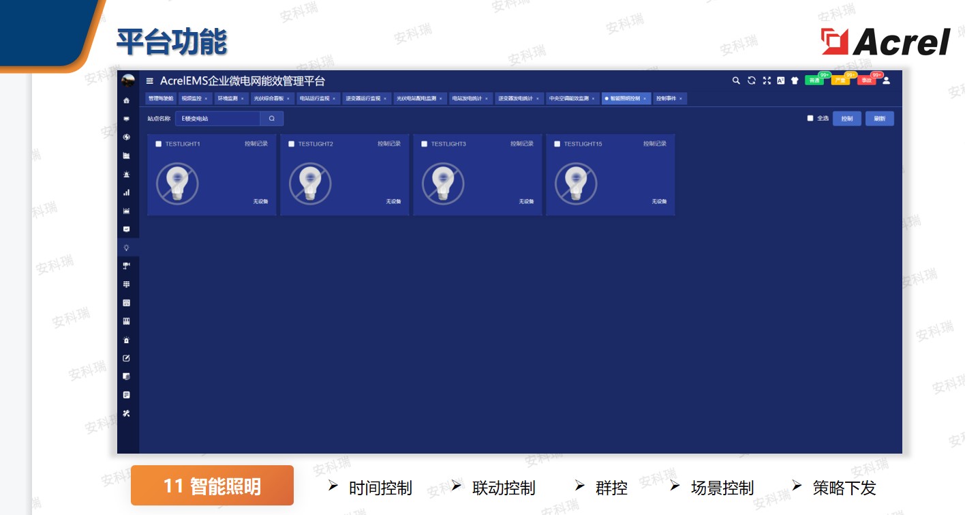Select the lightbulb smart lighting sidebar icon

point(126,248)
